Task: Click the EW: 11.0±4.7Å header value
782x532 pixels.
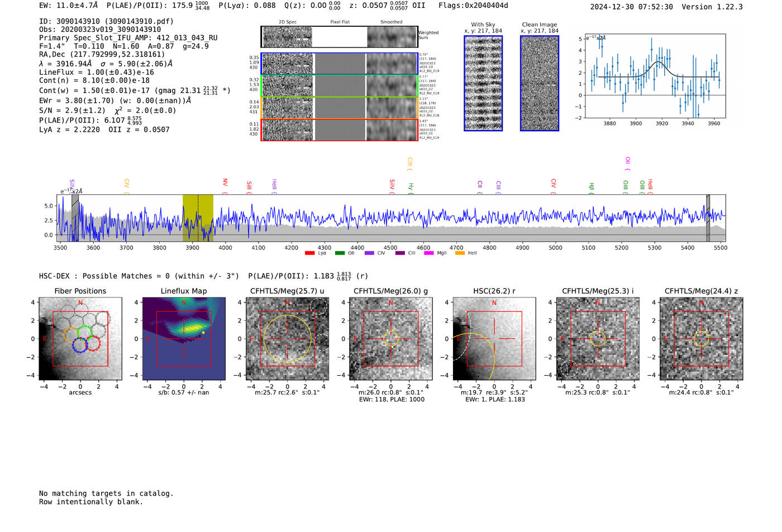Action: [x=69, y=6]
